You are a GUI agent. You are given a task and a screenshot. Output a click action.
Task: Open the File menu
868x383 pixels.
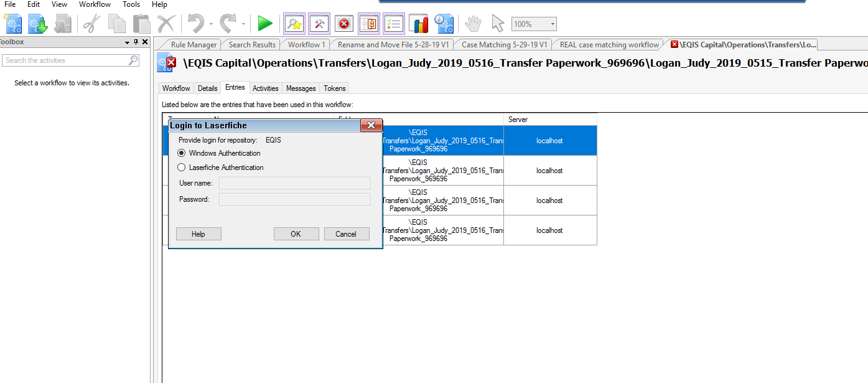[x=10, y=4]
